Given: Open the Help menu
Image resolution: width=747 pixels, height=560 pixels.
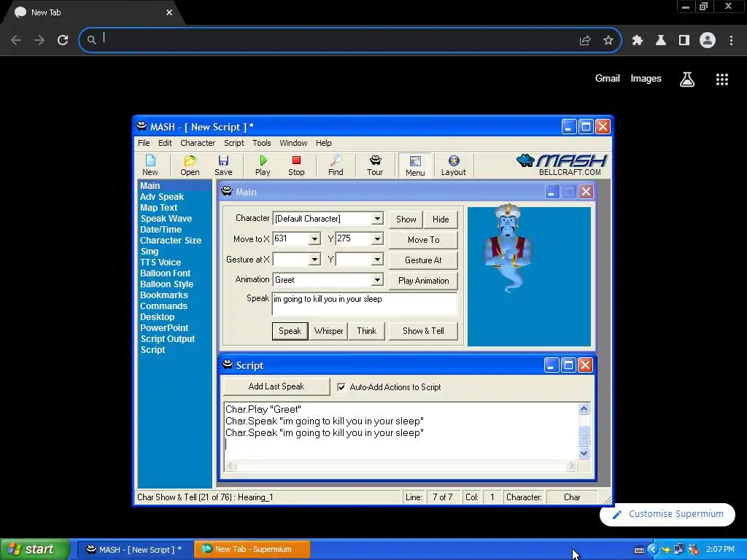Looking at the screenshot, I should [323, 143].
